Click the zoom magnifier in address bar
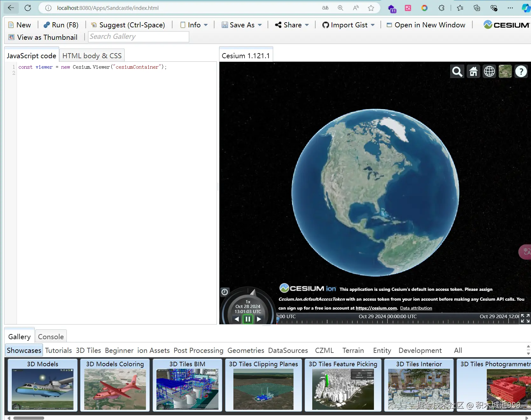This screenshot has height=420, width=531. [x=341, y=8]
